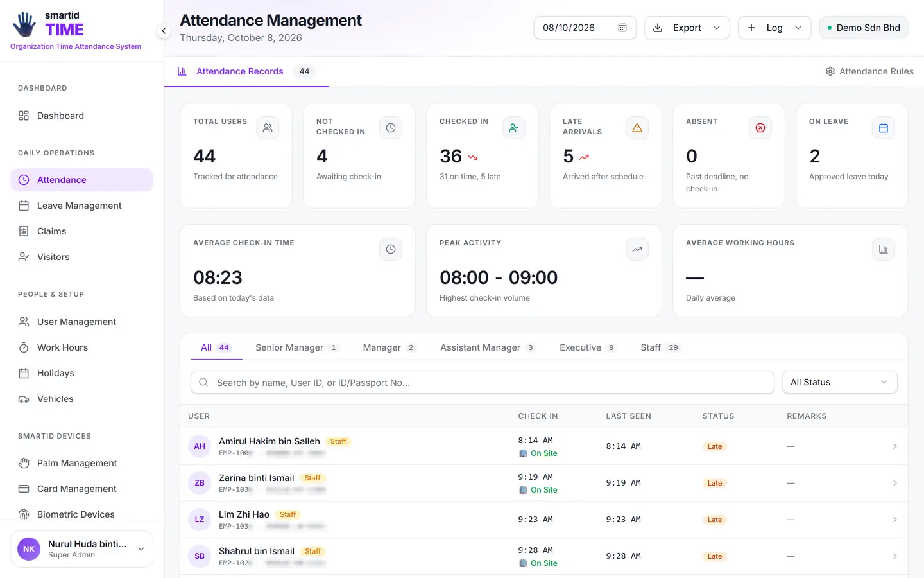This screenshot has width=924, height=578.
Task: Open Palm Management from the sidebar
Action: [x=81, y=463]
